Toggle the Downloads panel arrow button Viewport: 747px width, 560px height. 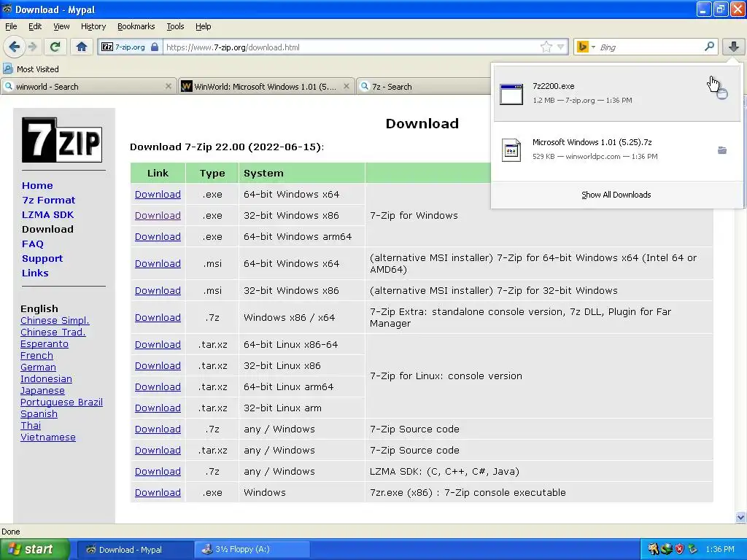733,47
